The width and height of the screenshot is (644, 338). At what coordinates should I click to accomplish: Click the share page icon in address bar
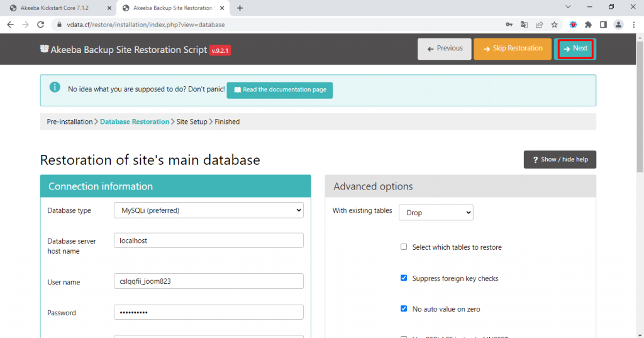pyautogui.click(x=539, y=25)
